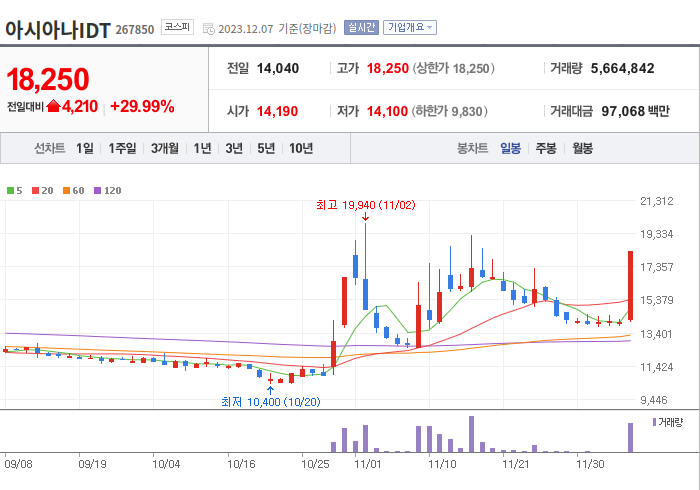Screen dimensions: 700x490
Task: Click the red up-arrow icon beside 4,210
Action: coord(53,106)
